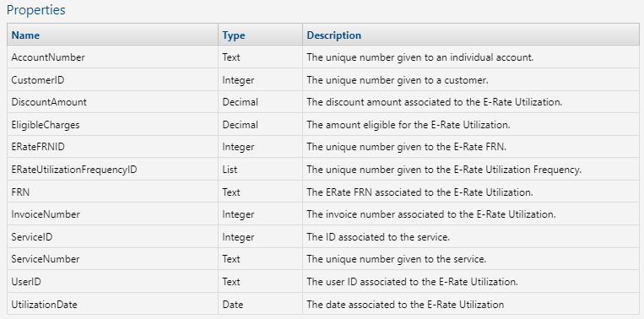Click the Type column header
The image size is (644, 319).
pyautogui.click(x=261, y=35)
